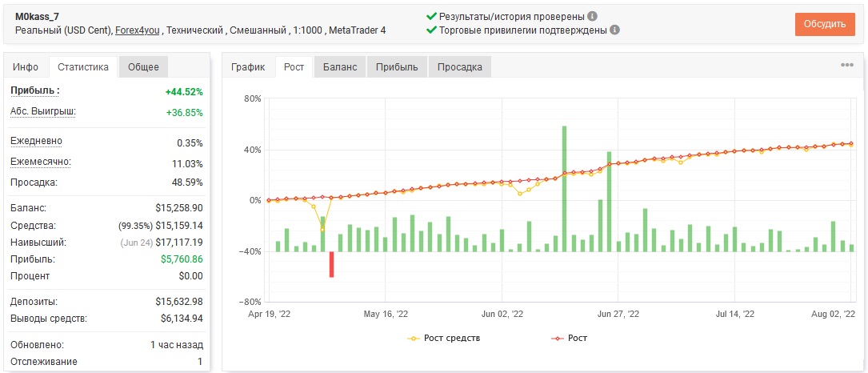
Task: Click green checkmark next to Результаты/история проверены
Action: [432, 16]
